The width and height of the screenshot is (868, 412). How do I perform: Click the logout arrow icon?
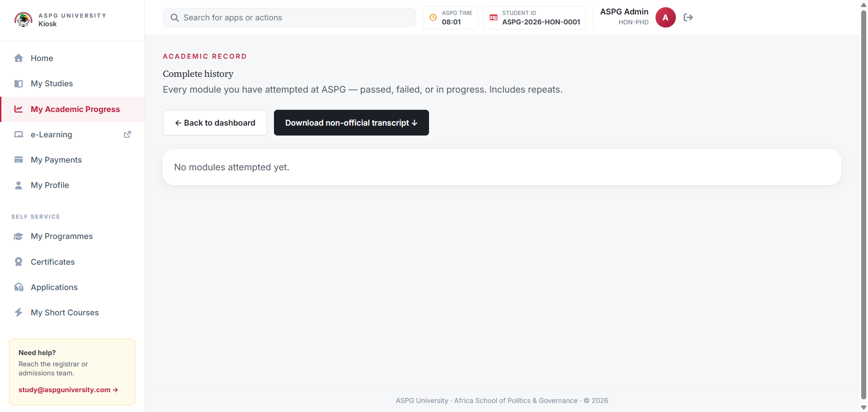[688, 18]
